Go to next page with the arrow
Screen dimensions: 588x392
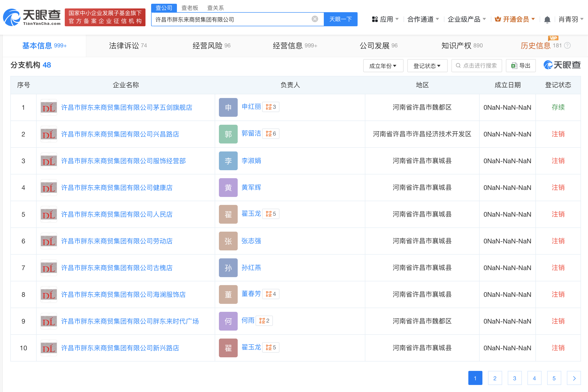[573, 378]
